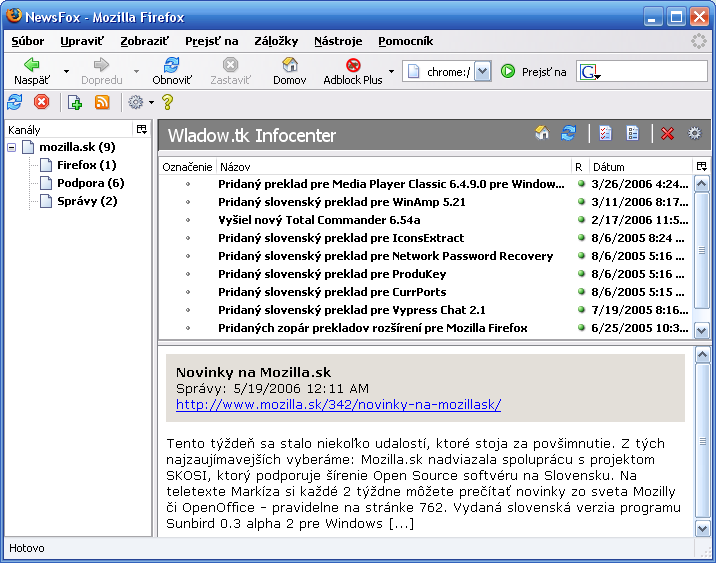Refresh the Wladow.tk Infocenter feed

(x=569, y=133)
